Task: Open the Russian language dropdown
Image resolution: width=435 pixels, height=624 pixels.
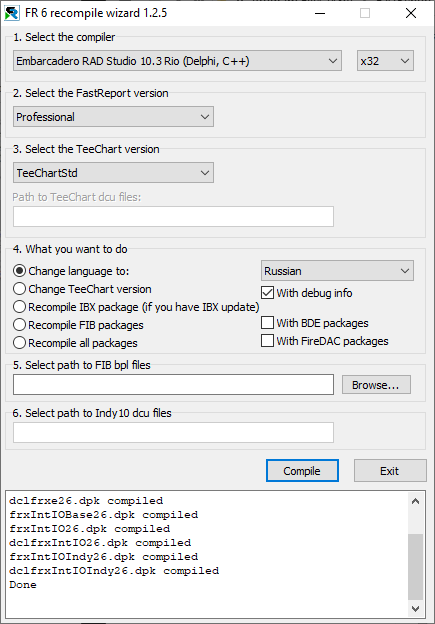Action: click(x=337, y=271)
